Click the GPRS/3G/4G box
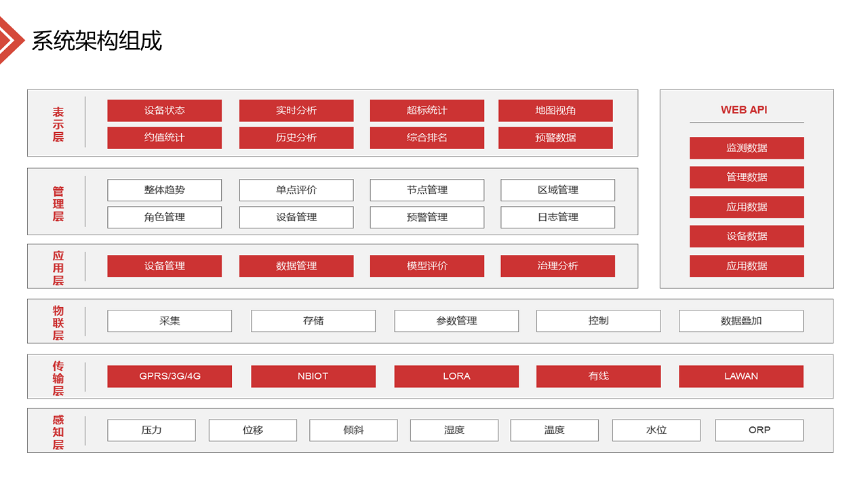The width and height of the screenshot is (868, 488). coord(170,376)
